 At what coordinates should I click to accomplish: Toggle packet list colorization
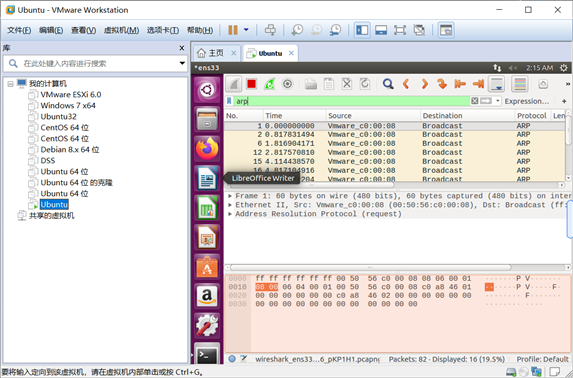[520, 84]
